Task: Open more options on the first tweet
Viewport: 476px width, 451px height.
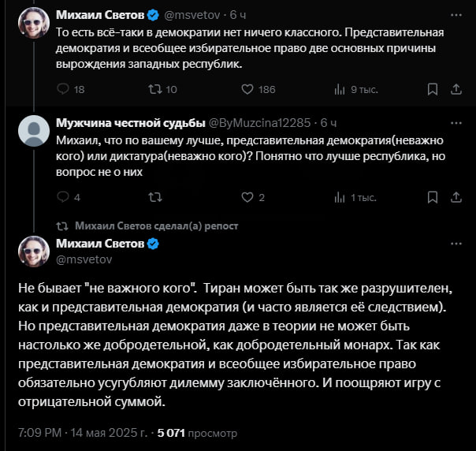Action: (x=456, y=15)
